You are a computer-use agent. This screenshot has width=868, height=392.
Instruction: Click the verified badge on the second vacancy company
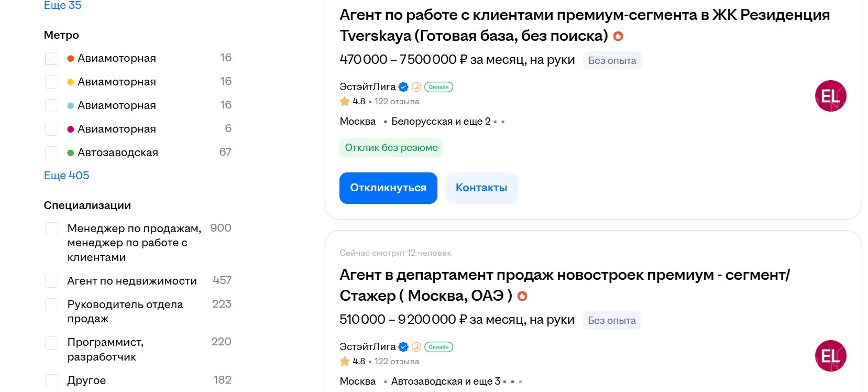coord(403,346)
